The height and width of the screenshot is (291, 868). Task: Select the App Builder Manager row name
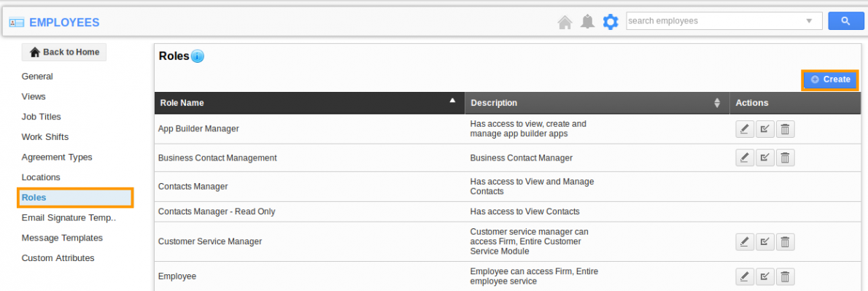point(198,128)
